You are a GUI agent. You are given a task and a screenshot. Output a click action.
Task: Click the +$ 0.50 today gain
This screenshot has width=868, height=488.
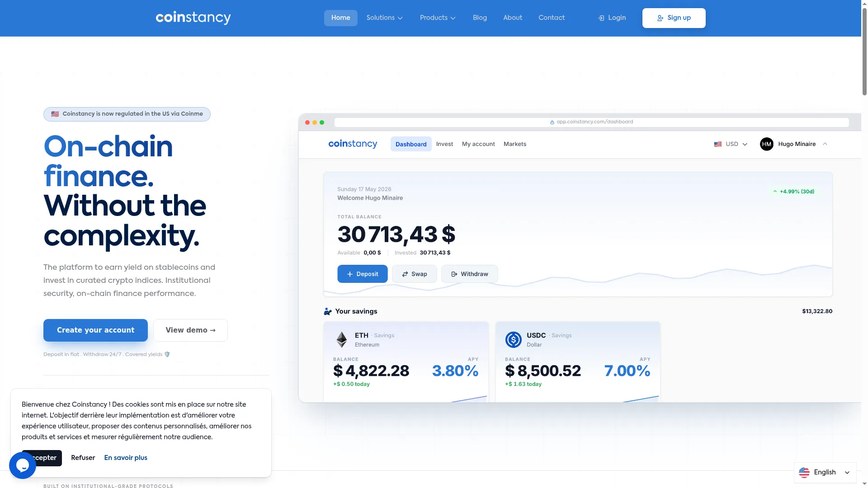click(x=351, y=384)
